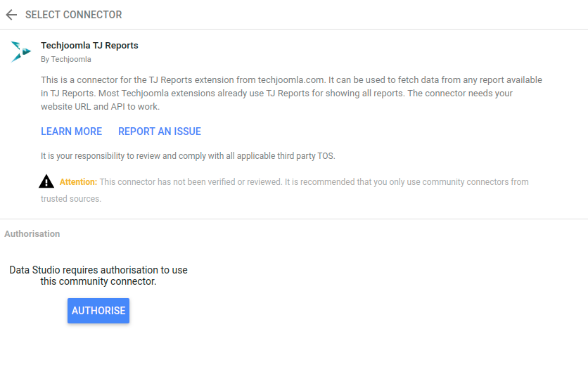Click the third party TOS notice text
Image resolution: width=588 pixels, height=367 pixels.
(x=188, y=156)
